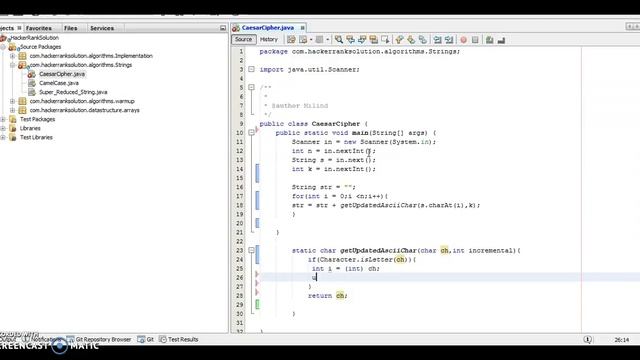Select com.hackerranksolution.algorithms.Implementation package
Image resolution: width=640 pixels, height=360 pixels.
[x=91, y=56]
